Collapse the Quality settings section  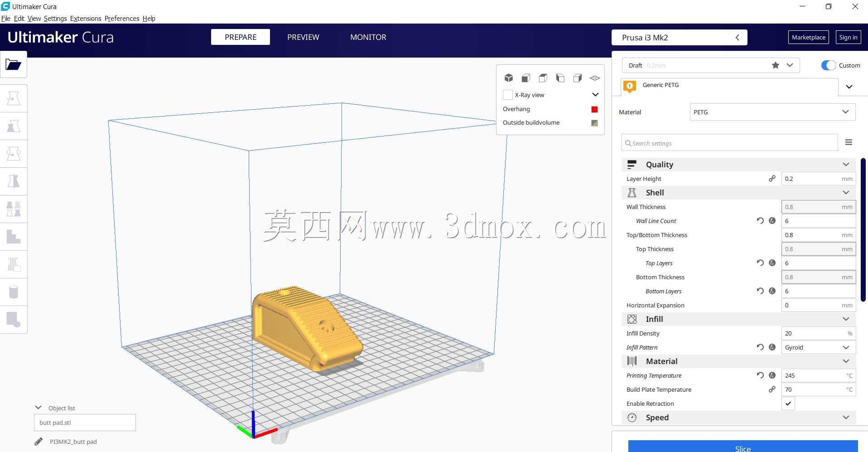[x=739, y=165]
